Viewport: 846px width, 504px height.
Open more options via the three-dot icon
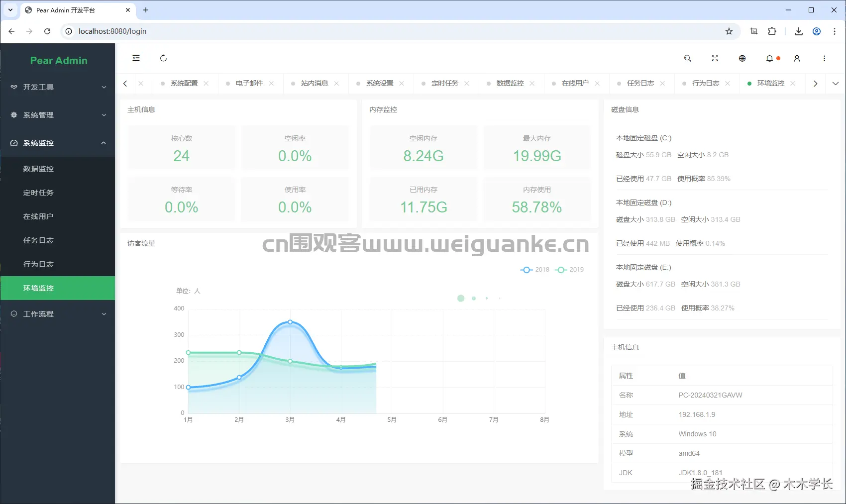(x=824, y=58)
